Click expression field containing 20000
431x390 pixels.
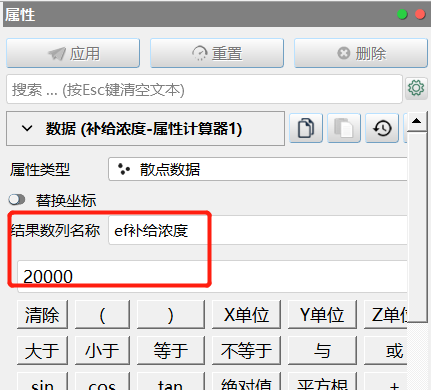click(x=212, y=276)
